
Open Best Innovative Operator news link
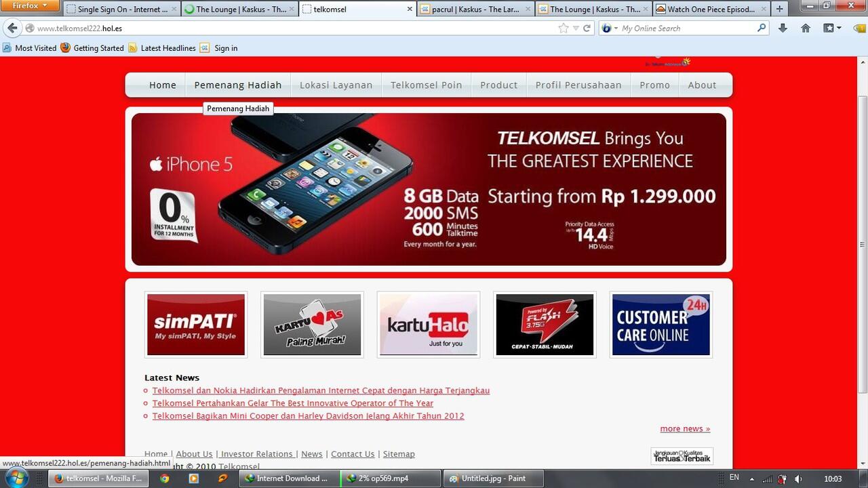tap(293, 403)
